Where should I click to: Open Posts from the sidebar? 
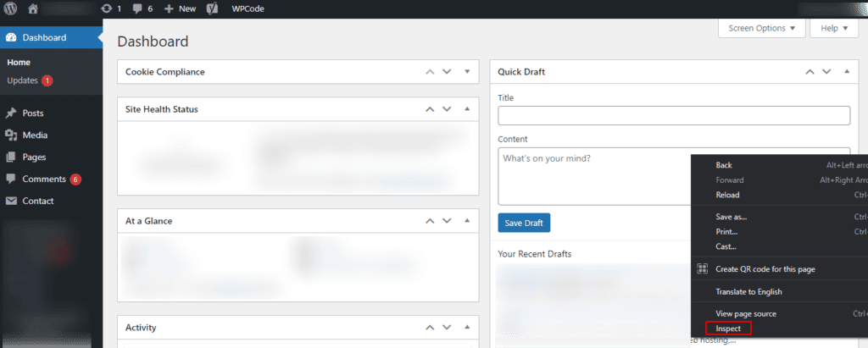(x=33, y=113)
